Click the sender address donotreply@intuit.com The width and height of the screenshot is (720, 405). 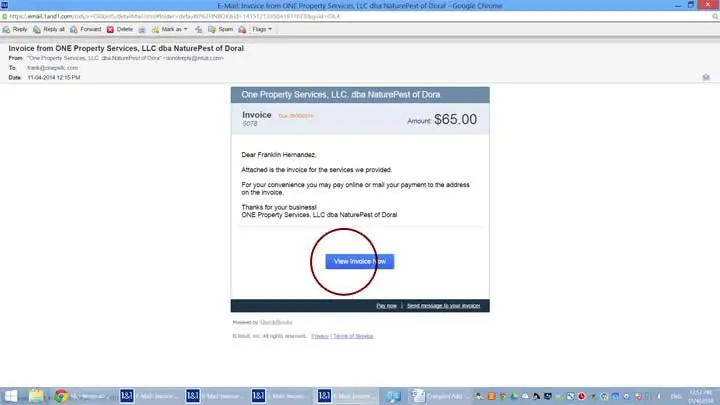tap(193, 58)
